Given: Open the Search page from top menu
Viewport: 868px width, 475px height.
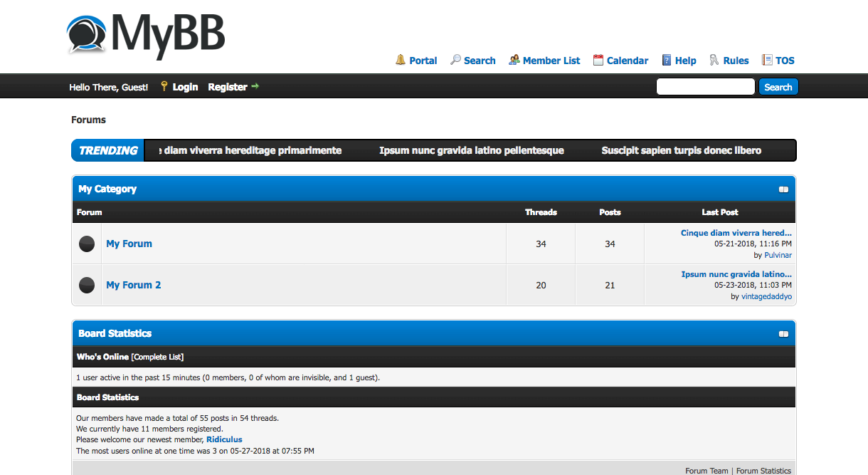Looking at the screenshot, I should coord(480,61).
